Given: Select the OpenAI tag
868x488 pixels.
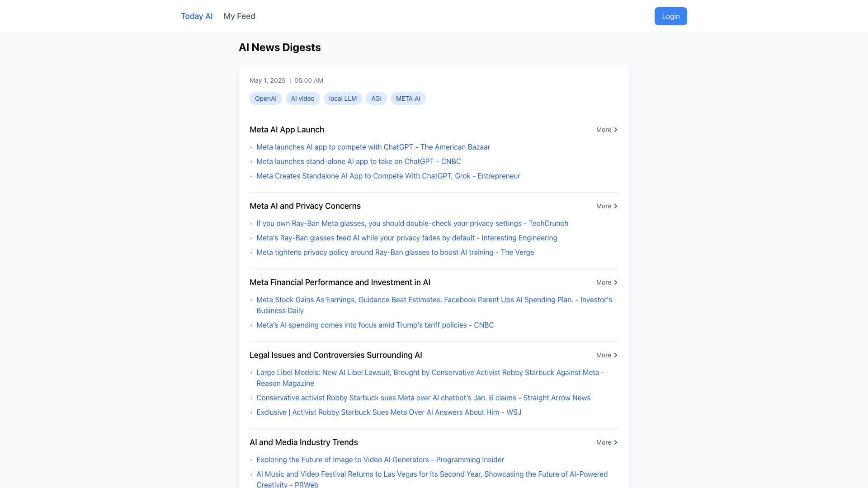Looking at the screenshot, I should point(266,99).
